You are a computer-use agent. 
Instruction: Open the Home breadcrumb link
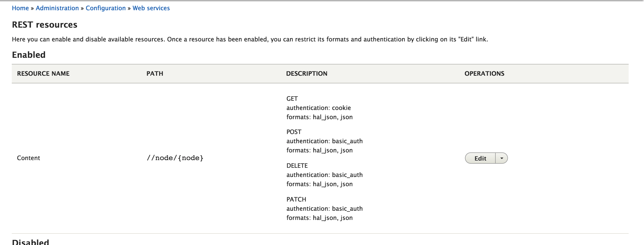20,8
